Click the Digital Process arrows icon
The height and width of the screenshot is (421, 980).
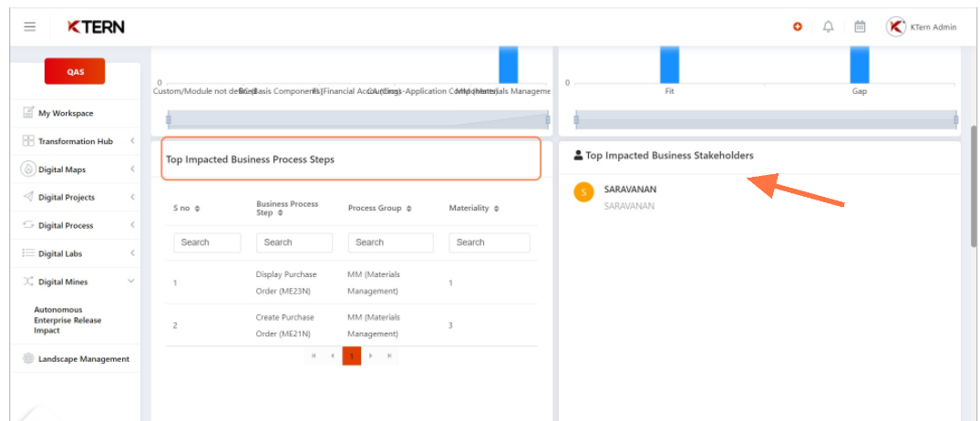coord(28,225)
